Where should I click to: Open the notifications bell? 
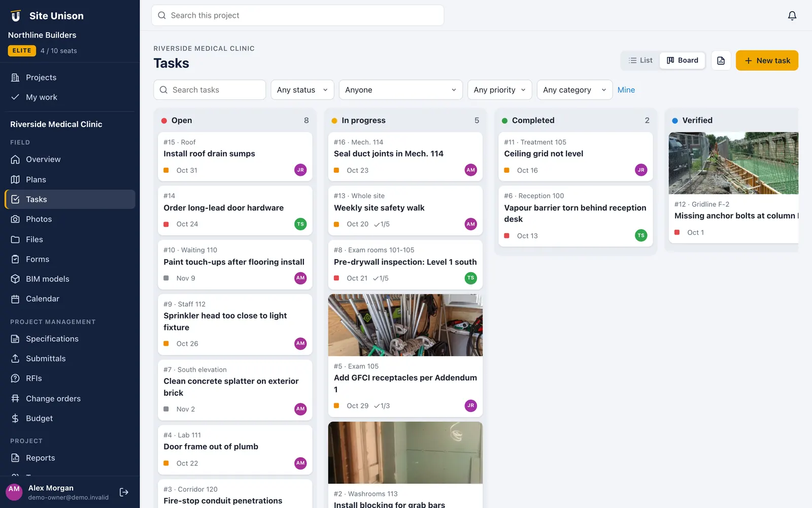coord(792,16)
